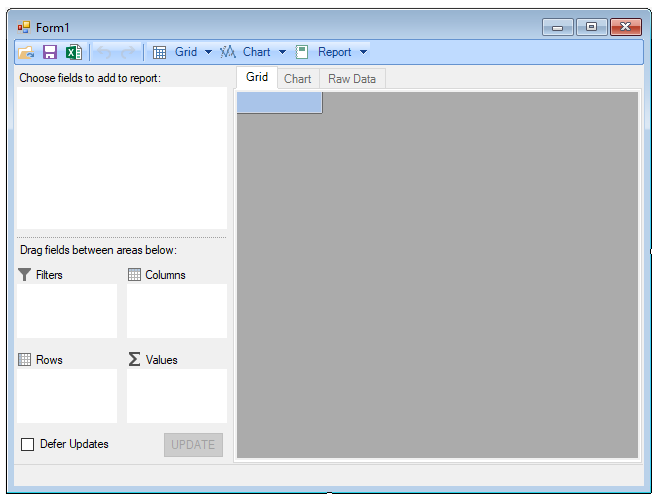Expand the Report dropdown arrow

tap(363, 52)
